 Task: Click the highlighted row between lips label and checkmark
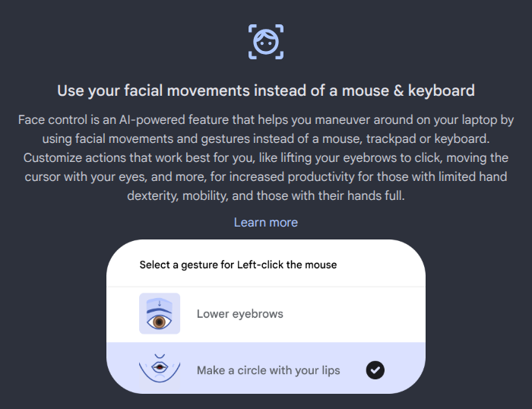353,370
